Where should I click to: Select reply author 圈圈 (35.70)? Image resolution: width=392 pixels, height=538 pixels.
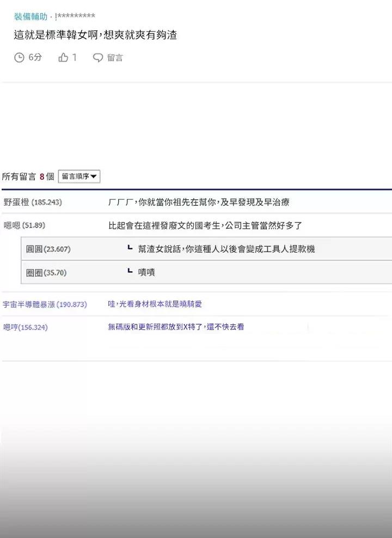click(x=46, y=272)
